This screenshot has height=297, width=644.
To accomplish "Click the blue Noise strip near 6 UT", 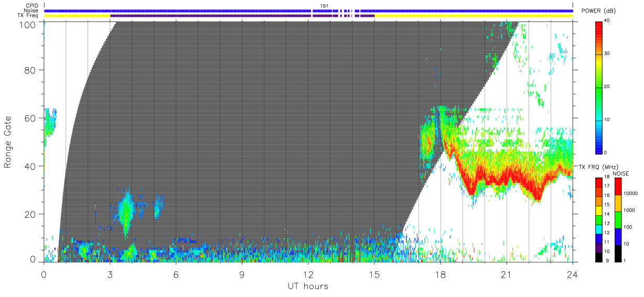I will (x=176, y=10).
